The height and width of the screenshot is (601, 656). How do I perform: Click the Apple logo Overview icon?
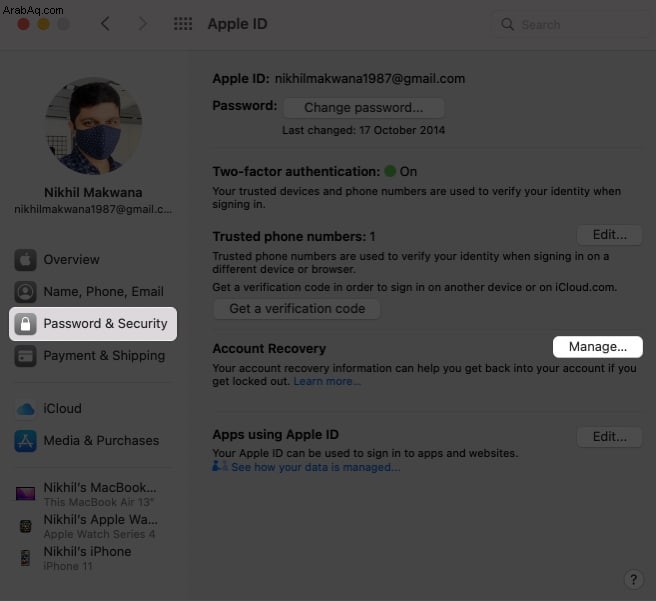point(26,260)
